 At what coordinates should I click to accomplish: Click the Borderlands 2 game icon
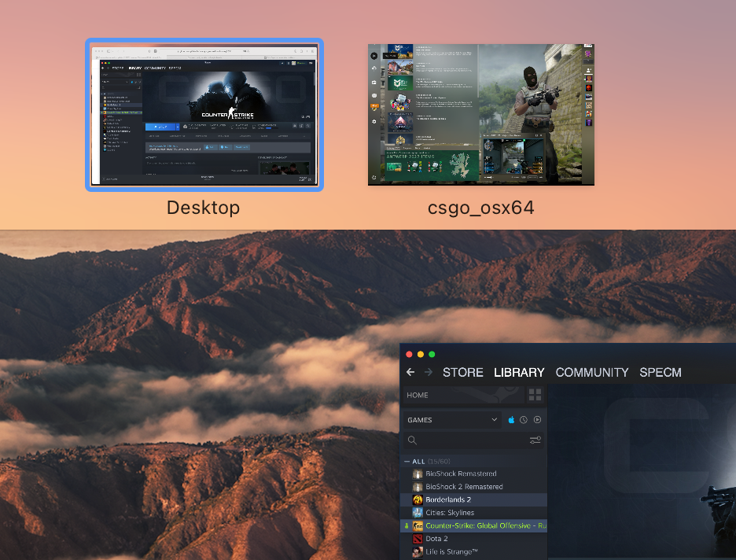coord(418,499)
